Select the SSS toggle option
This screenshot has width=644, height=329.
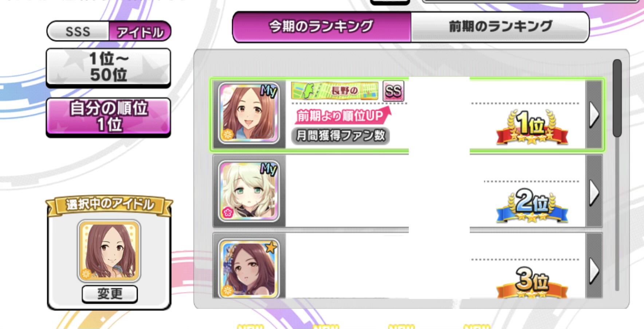pyautogui.click(x=78, y=31)
